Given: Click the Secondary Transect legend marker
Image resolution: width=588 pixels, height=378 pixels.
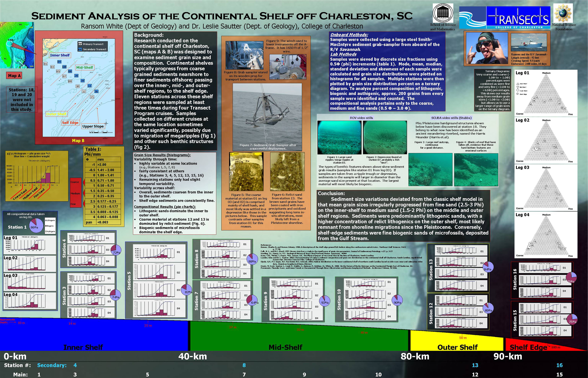Looking at the screenshot, I should (x=80, y=49).
